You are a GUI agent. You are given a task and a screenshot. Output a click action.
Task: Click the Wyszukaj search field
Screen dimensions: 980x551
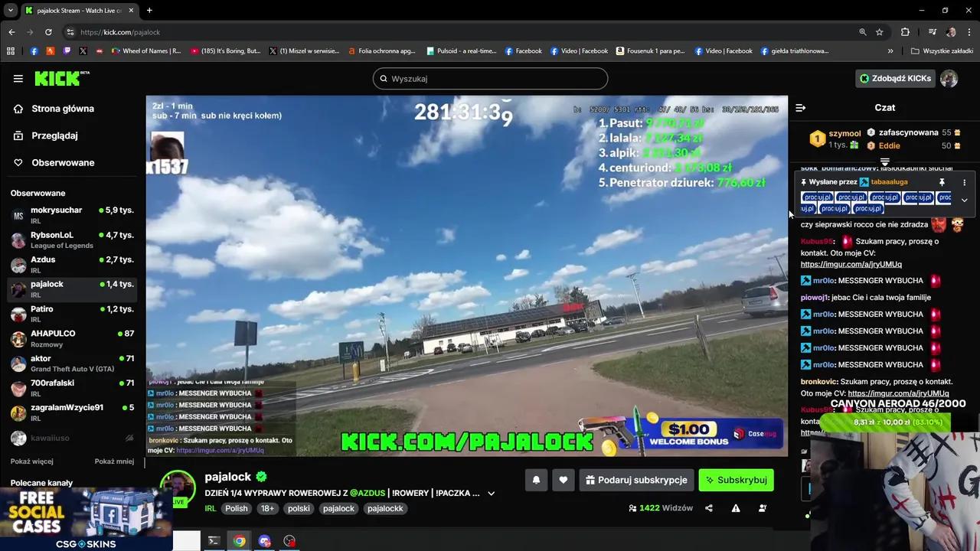490,78
